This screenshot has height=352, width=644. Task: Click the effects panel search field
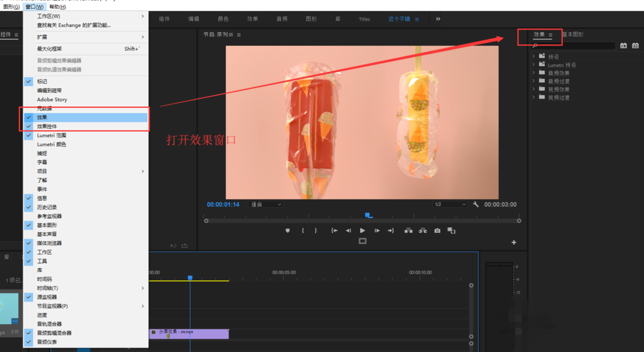[576, 46]
